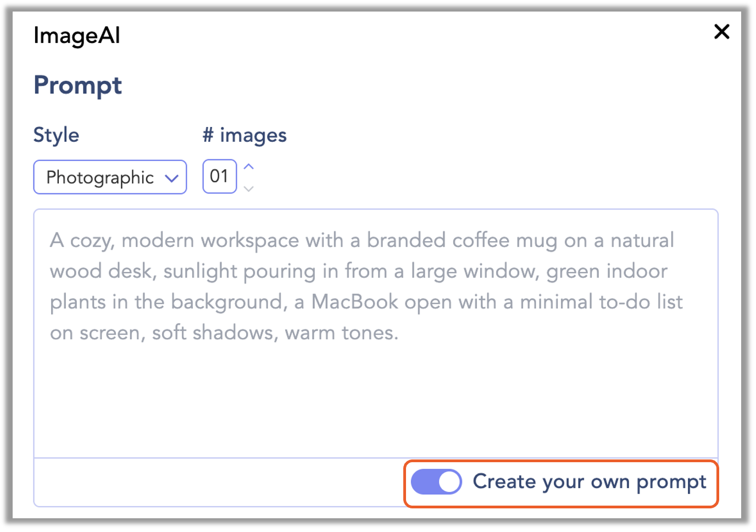
Task: Click the # images label
Action: pos(244,135)
